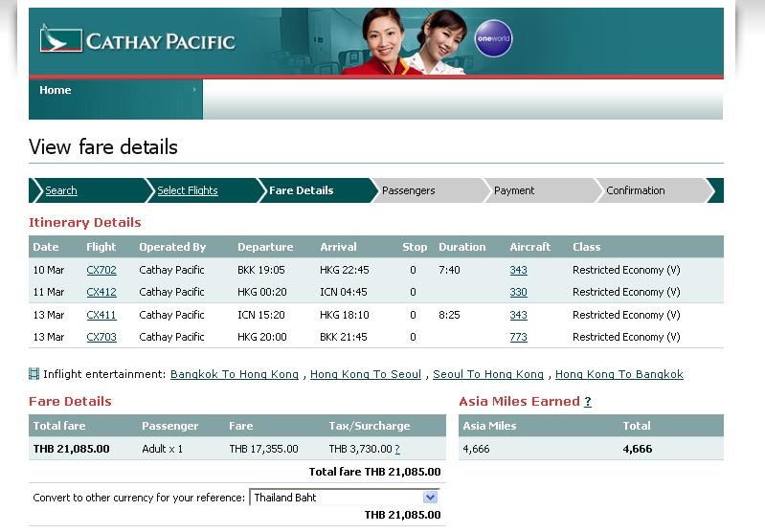The image size is (765, 532).
Task: Click the Date column header
Action: click(46, 247)
